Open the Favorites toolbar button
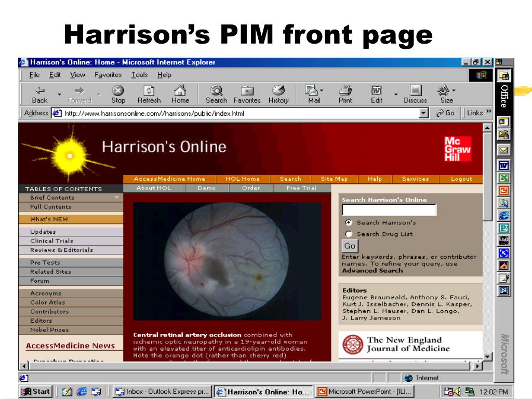 (247, 95)
